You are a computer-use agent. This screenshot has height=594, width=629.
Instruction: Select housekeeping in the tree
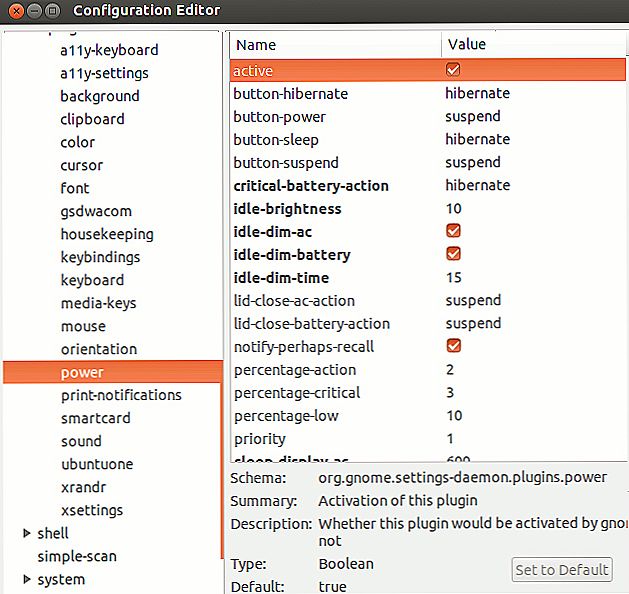[107, 234]
